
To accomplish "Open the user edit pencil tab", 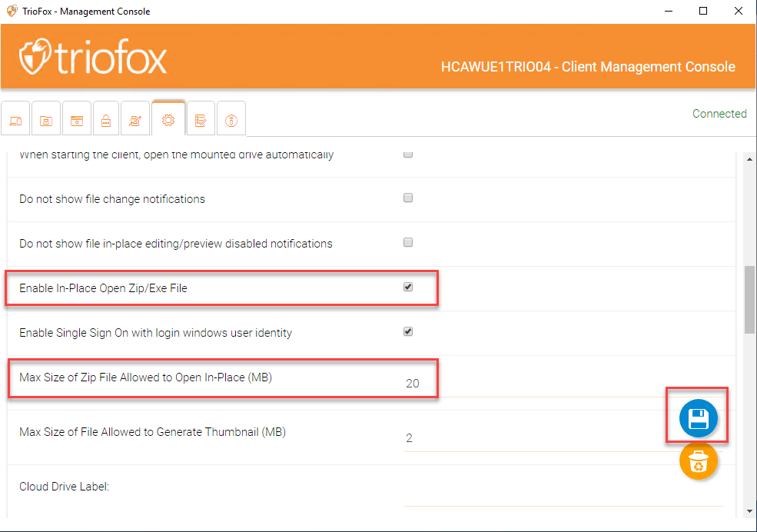I will (136, 118).
